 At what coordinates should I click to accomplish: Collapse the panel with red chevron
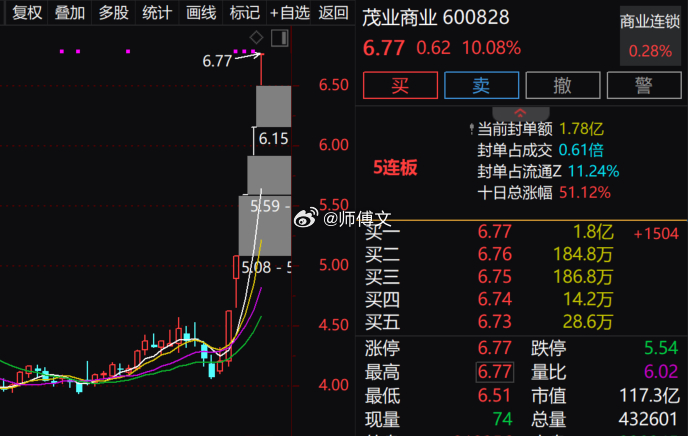coord(520,114)
